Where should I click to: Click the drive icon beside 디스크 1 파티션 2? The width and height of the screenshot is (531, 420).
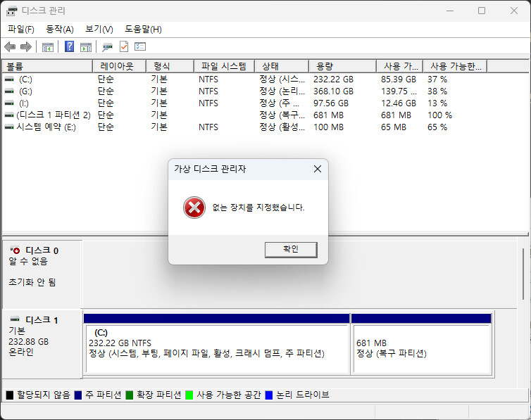pyautogui.click(x=9, y=115)
